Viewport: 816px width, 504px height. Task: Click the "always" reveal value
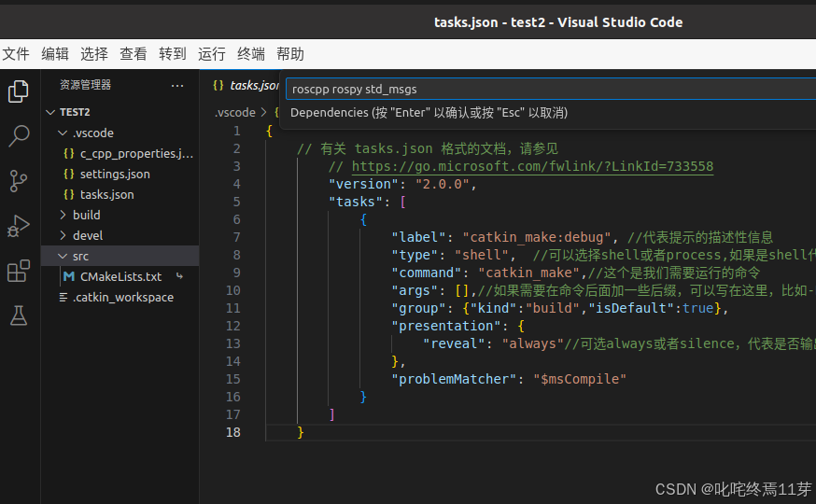tap(533, 343)
